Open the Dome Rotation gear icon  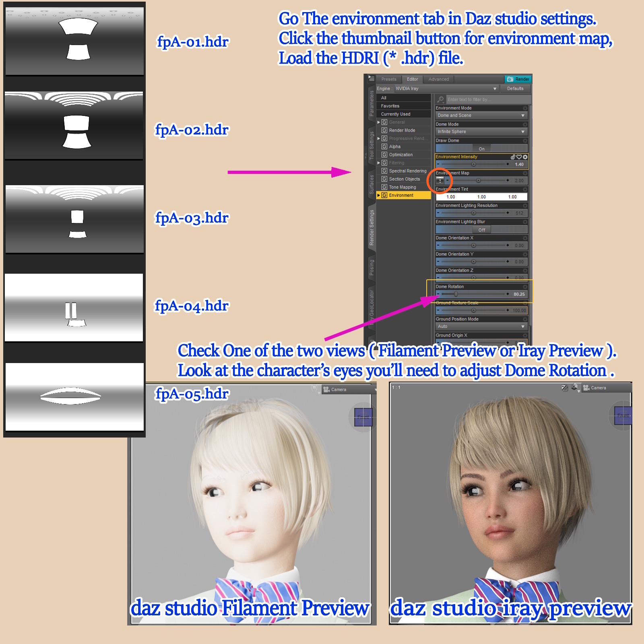525,287
